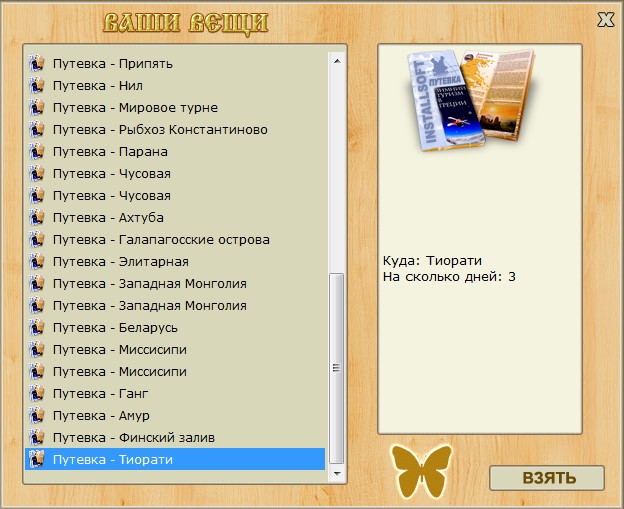The image size is (624, 509).
Task: Click the voucher icon beside Элитарная
Action: (37, 261)
